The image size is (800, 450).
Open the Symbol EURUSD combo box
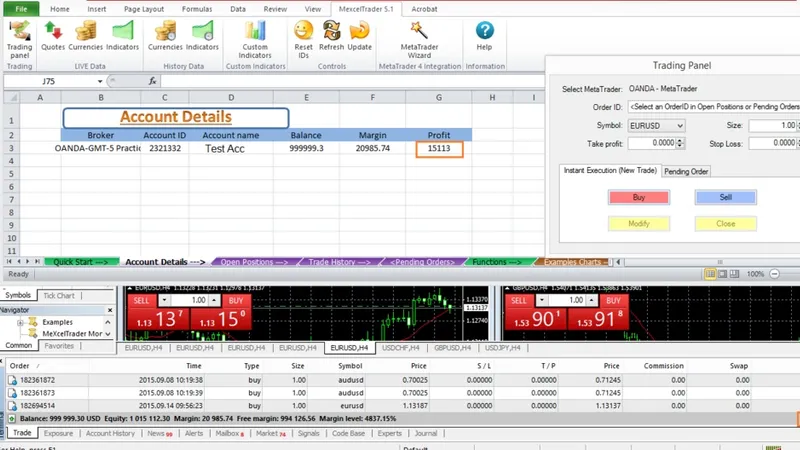pos(656,126)
